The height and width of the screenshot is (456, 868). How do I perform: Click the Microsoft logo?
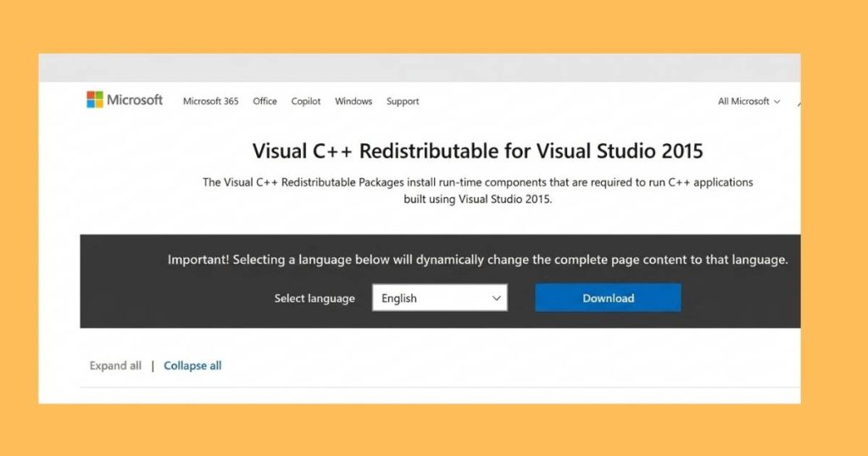tap(125, 100)
